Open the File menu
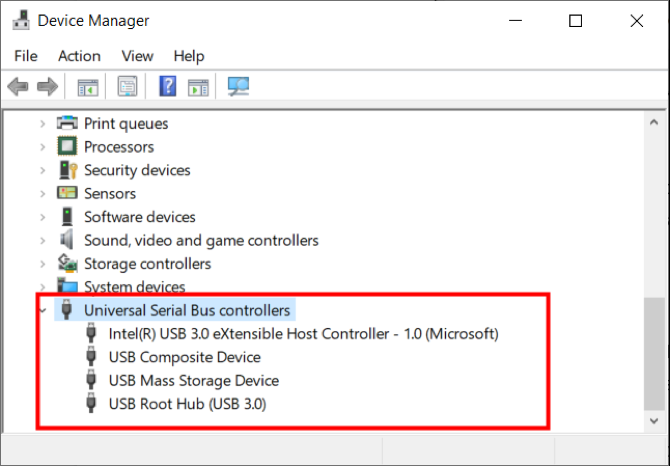This screenshot has width=670, height=466. 26,56
